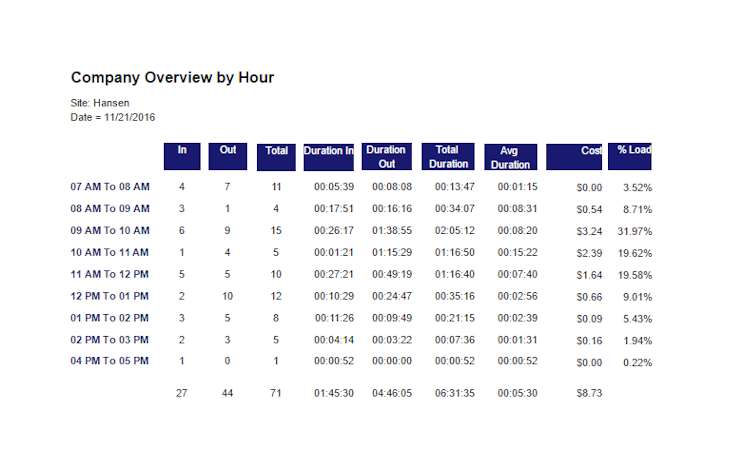734x450 pixels.
Task: Click load percentage '19.62%'
Action: point(635,254)
